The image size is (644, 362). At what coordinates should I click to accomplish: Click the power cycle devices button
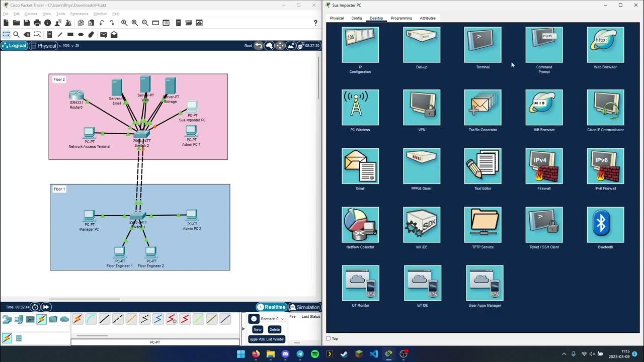[35, 307]
